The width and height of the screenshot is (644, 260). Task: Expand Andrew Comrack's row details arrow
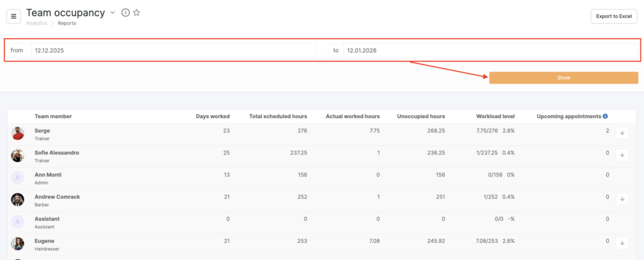tap(621, 198)
